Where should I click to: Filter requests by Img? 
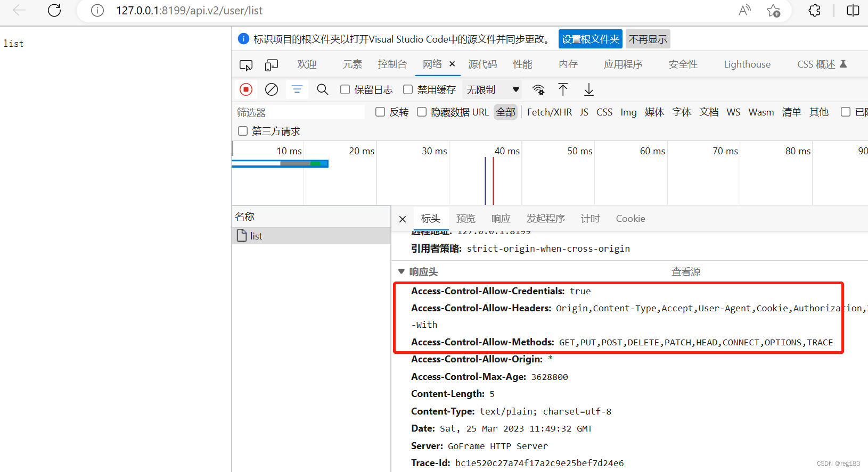[628, 112]
